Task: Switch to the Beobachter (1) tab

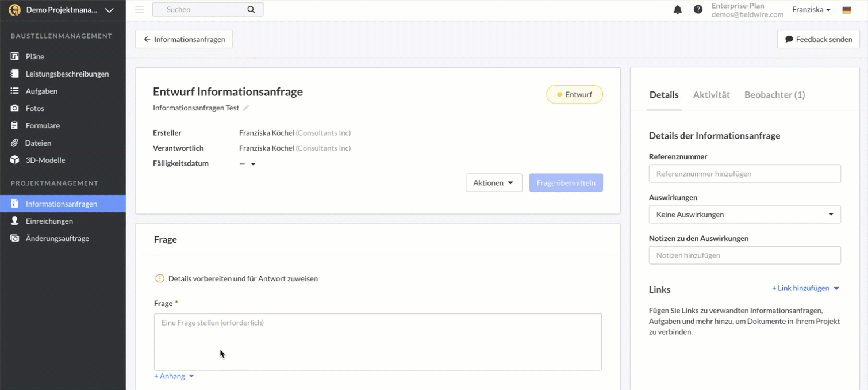Action: point(774,95)
